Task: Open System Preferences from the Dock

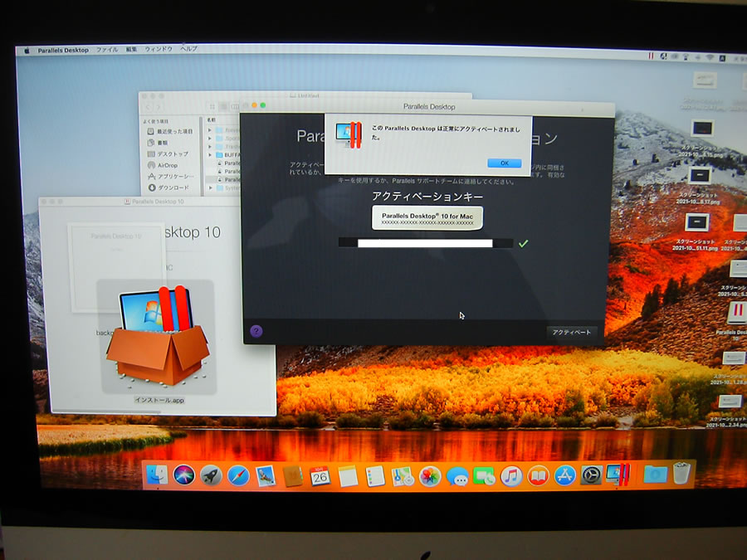Action: (592, 475)
